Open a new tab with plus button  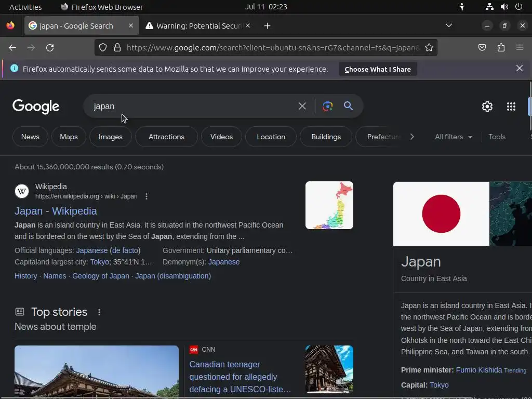(268, 26)
